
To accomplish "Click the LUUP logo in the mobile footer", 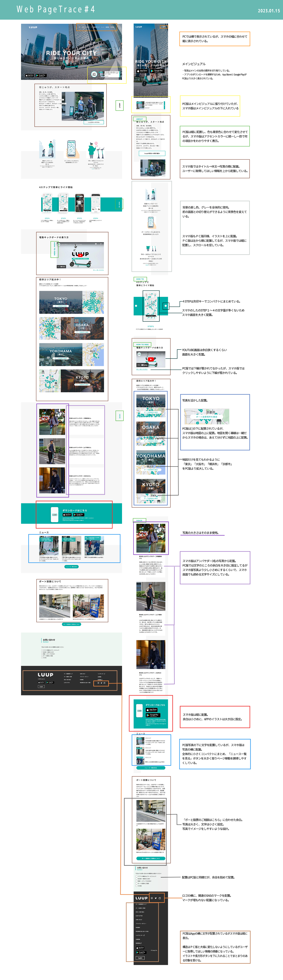I will 141,898.
